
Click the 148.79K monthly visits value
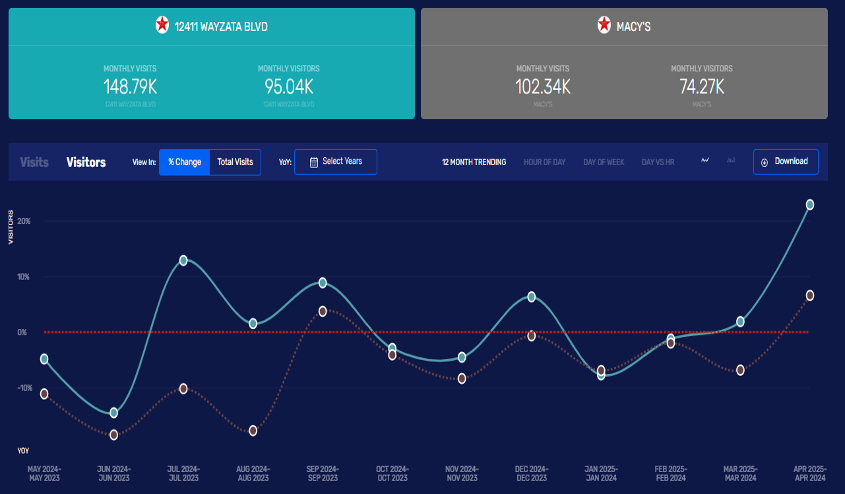point(130,87)
